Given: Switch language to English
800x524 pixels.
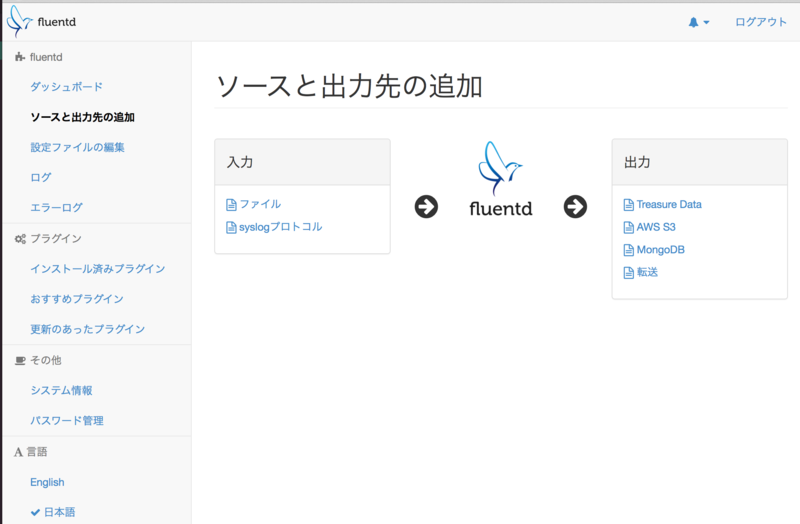Looking at the screenshot, I should 47,482.
